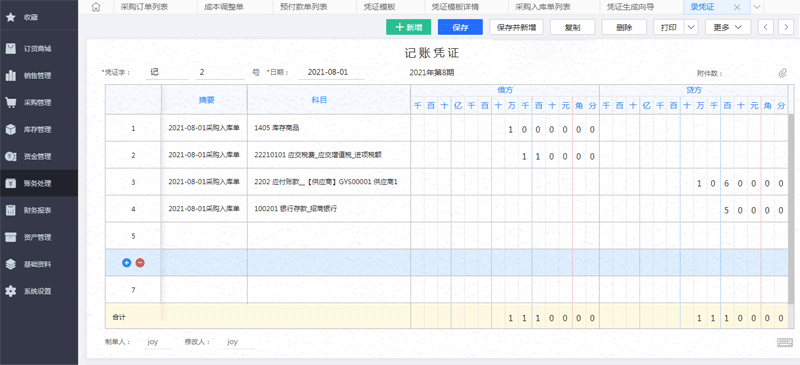Click the 附件数 attachments label
800x365 pixels.
pyautogui.click(x=710, y=73)
